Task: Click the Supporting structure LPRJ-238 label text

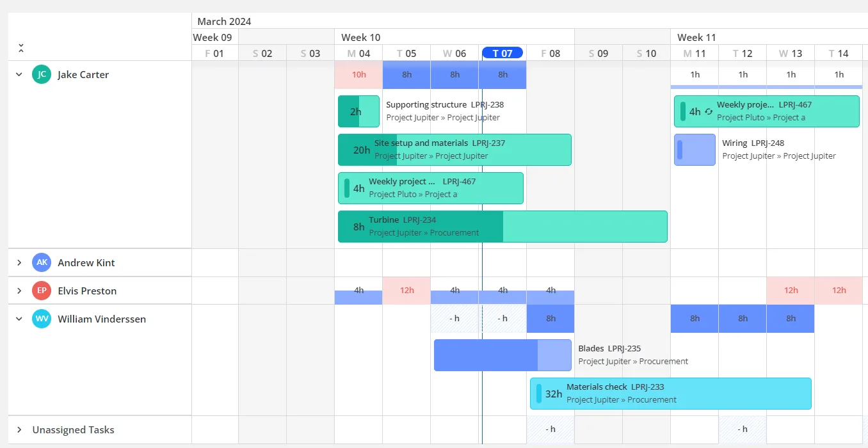Action: [x=445, y=105]
